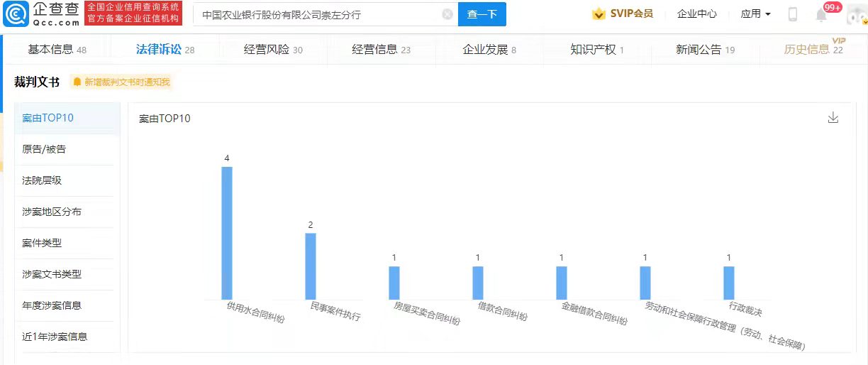This screenshot has width=868, height=365.
Task: Switch to 基本信息 tab
Action: click(x=57, y=49)
